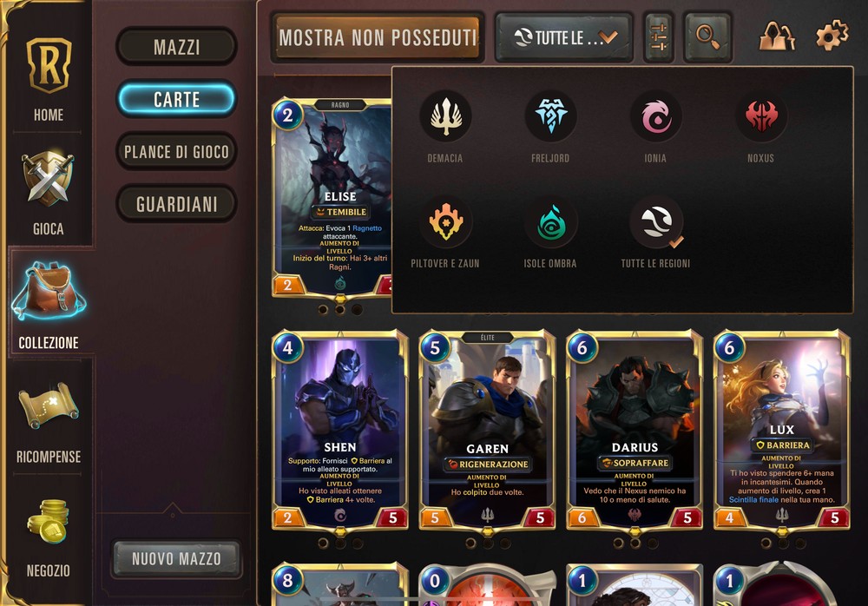
Task: Open the settings gear icon
Action: pos(832,36)
